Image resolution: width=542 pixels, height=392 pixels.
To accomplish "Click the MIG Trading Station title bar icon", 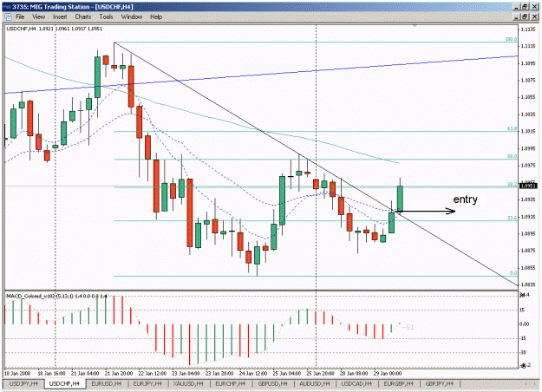I will (7, 7).
